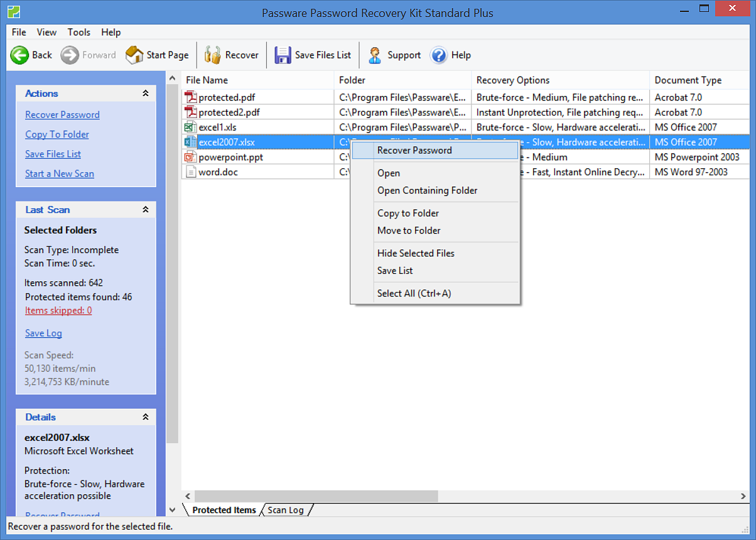Image resolution: width=756 pixels, height=540 pixels.
Task: Click the Recover padlock icon in toolbar
Action: 213,55
